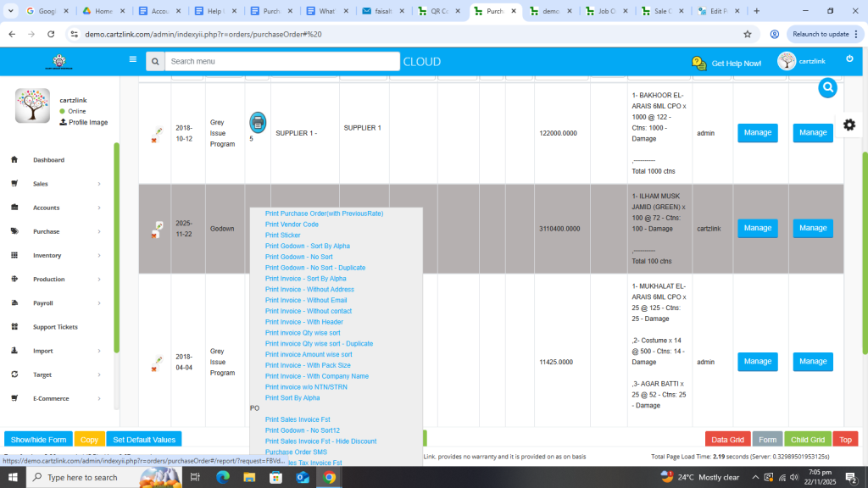868x488 pixels.
Task: Click the blue magnifier search circle icon
Action: 827,88
